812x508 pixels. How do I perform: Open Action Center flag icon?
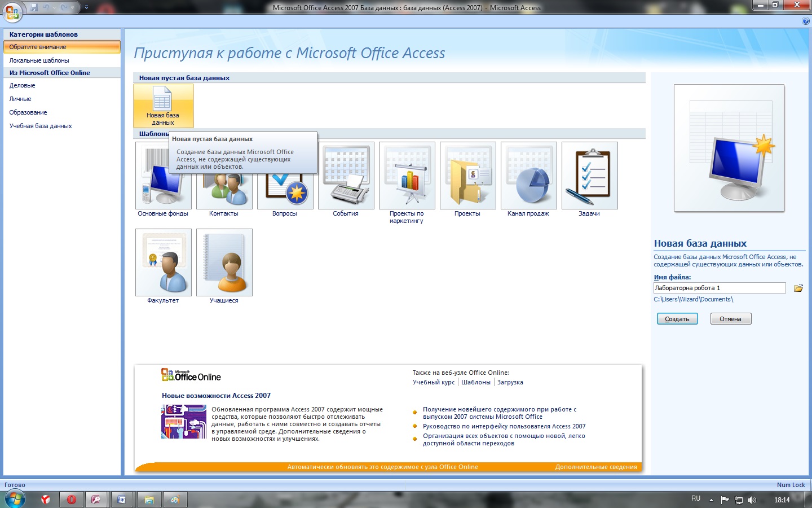[725, 500]
